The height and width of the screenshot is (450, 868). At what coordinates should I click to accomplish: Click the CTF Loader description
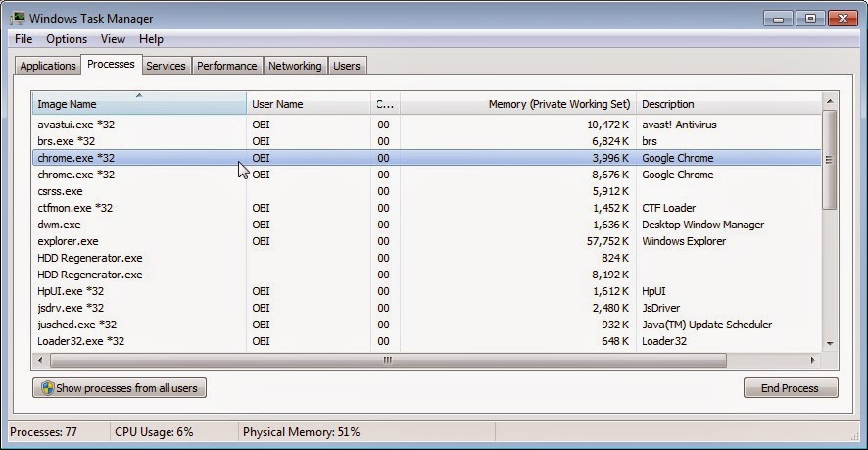pyautogui.click(x=669, y=208)
